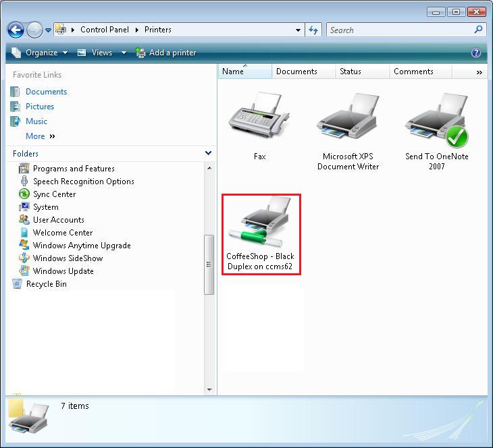The height and width of the screenshot is (448, 493).
Task: Show more column headers chevron
Action: pyautogui.click(x=479, y=72)
